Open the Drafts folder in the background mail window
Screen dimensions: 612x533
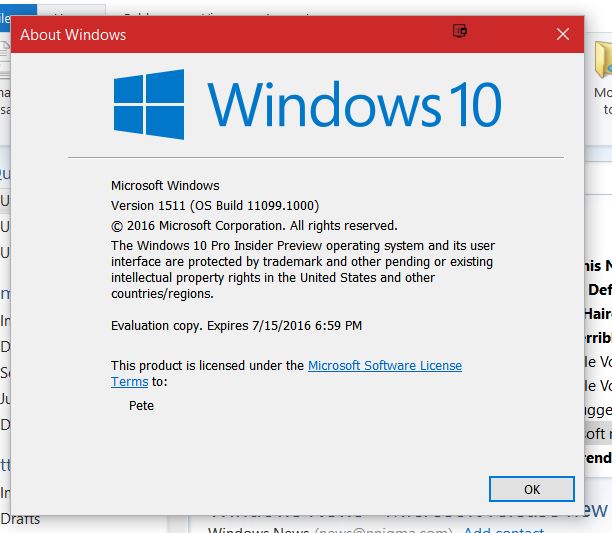(20, 519)
